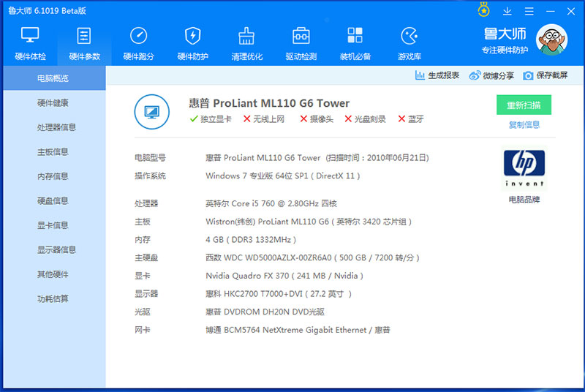585x392 pixels.
Task: Open the 硬件体检 hardware checkup section
Action: pyautogui.click(x=30, y=44)
